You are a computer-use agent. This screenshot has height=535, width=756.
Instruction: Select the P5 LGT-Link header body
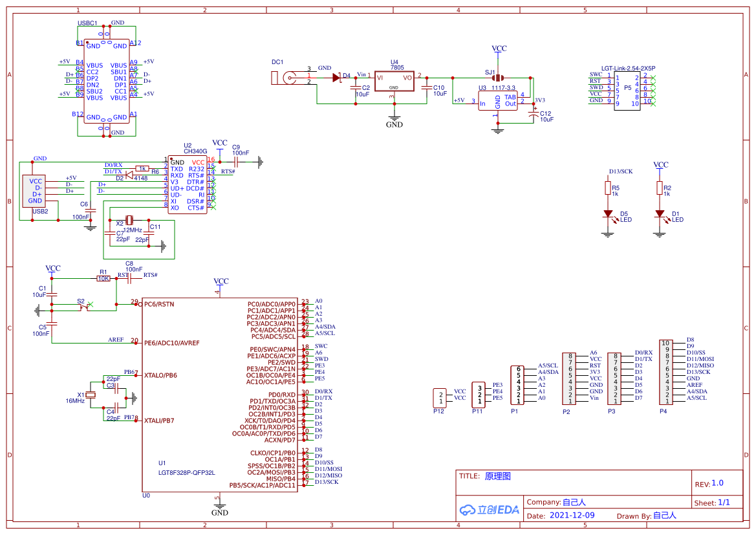(627, 91)
